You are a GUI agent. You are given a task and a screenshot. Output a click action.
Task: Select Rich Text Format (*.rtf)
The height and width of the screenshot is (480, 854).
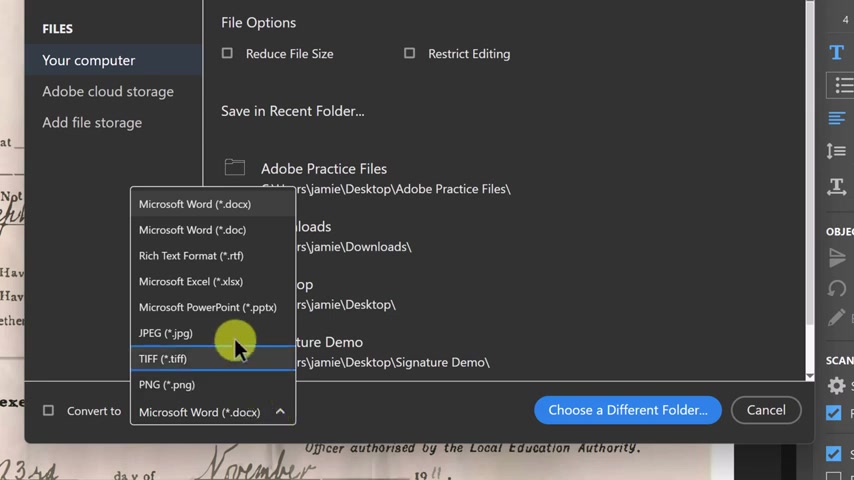213,256
